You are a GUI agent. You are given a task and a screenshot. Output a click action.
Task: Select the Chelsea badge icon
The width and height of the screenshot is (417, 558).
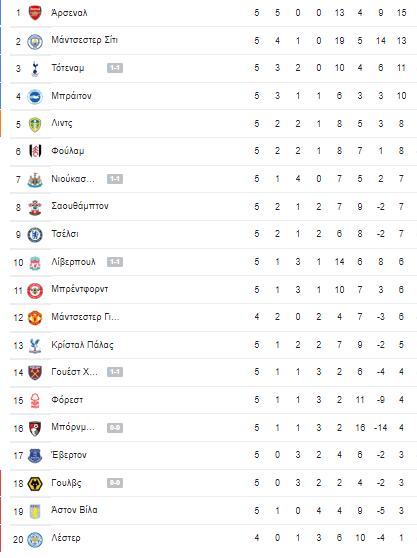(35, 235)
